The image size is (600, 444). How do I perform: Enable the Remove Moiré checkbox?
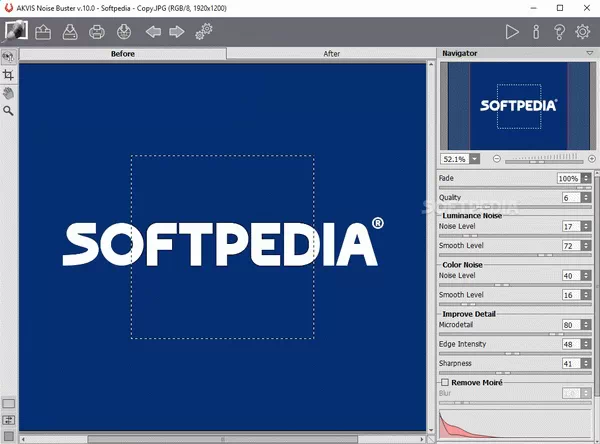(x=445, y=382)
